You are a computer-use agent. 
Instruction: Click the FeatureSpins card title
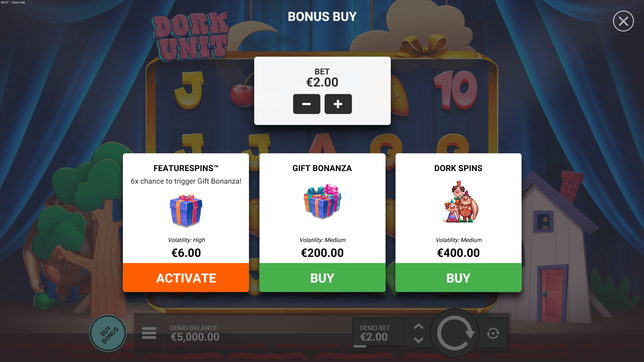(186, 168)
